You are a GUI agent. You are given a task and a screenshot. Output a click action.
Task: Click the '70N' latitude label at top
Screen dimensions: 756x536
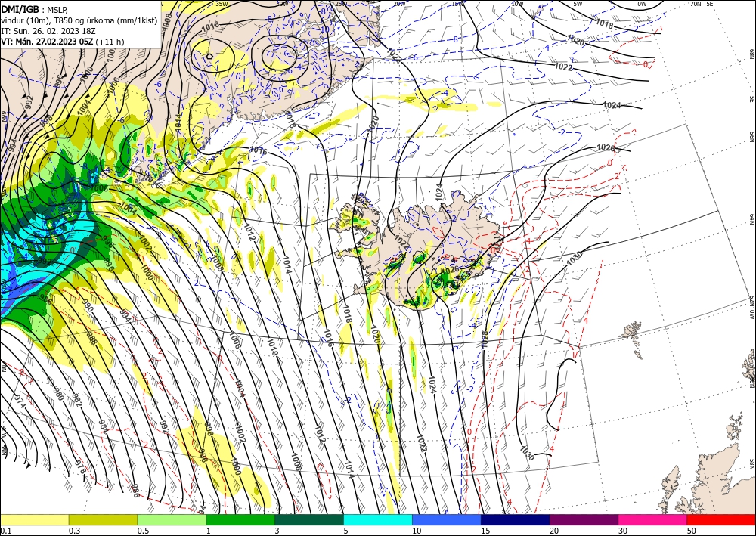[696, 4]
